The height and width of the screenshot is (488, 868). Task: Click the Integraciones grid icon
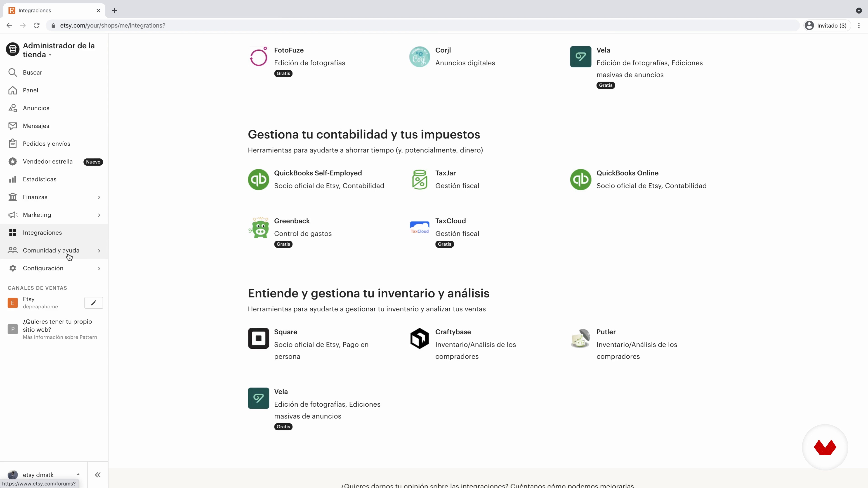(12, 233)
